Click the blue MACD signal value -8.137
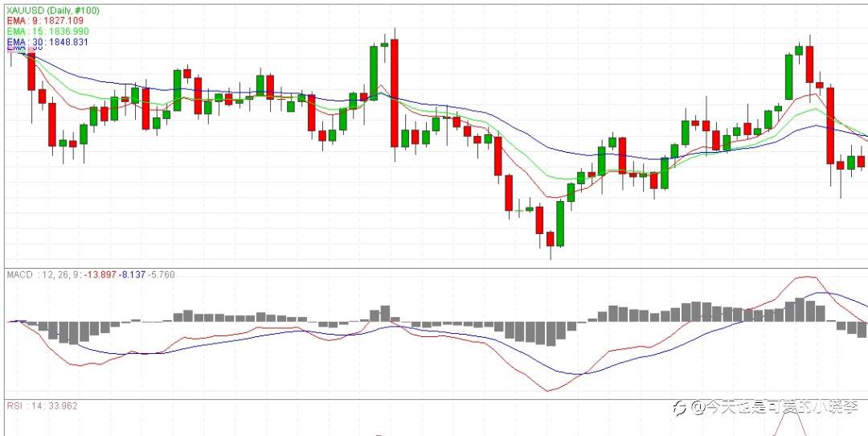Viewport: 868px width, 436px height. coord(133,274)
